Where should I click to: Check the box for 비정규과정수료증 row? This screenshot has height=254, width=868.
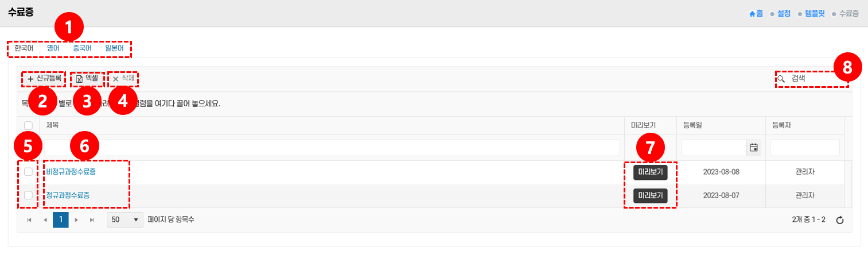pyautogui.click(x=28, y=171)
